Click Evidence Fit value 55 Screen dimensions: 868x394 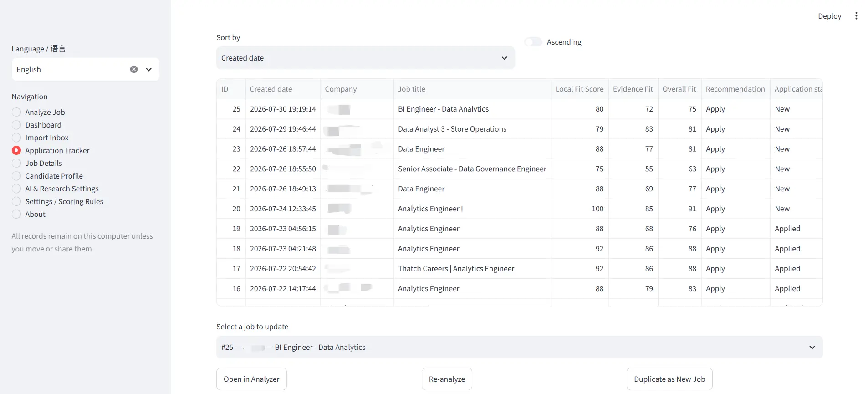(x=633, y=169)
